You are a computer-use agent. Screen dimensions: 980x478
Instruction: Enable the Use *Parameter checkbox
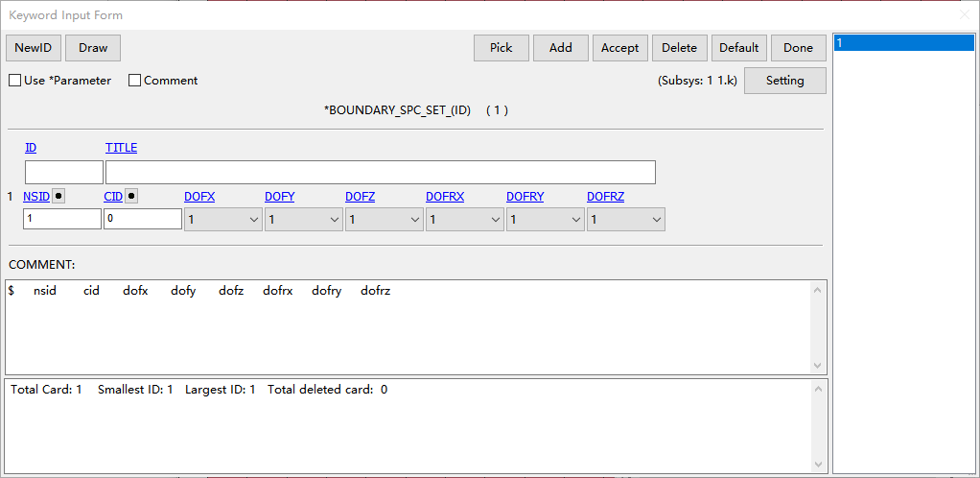pyautogui.click(x=14, y=81)
